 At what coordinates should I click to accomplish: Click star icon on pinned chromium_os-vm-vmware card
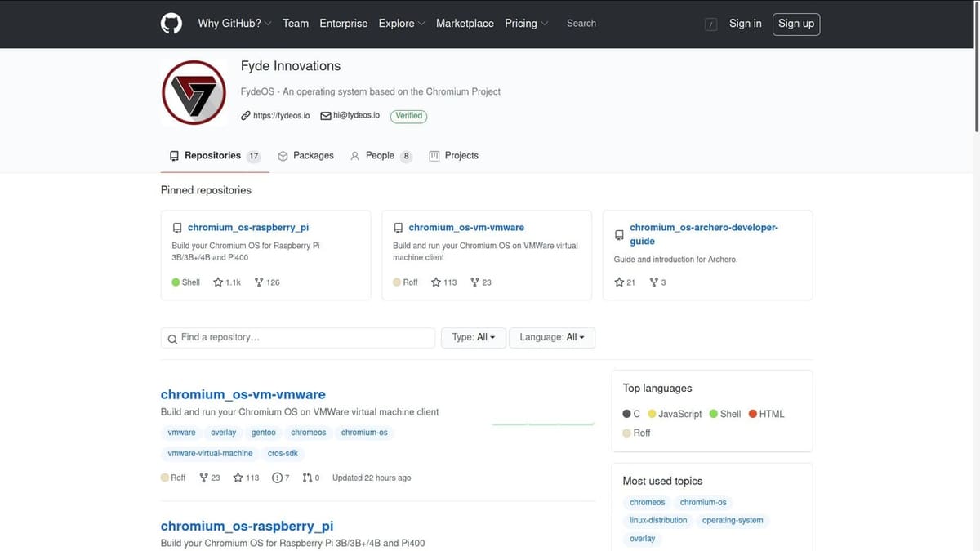pos(436,282)
